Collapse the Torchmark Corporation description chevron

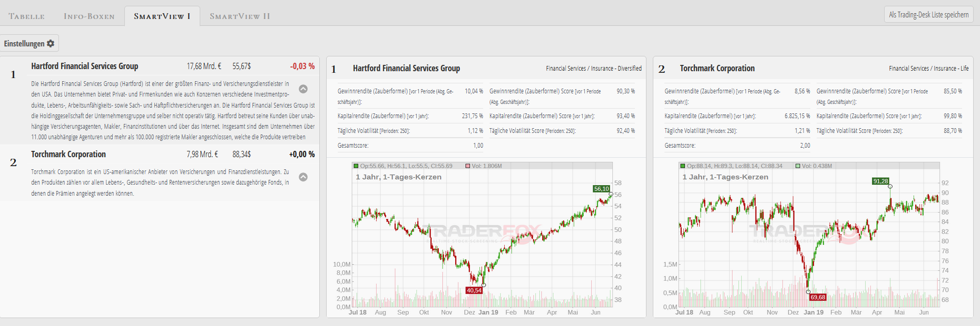303,177
